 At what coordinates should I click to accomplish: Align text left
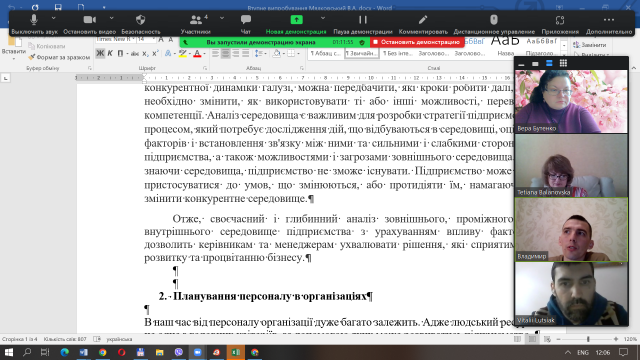216,53
